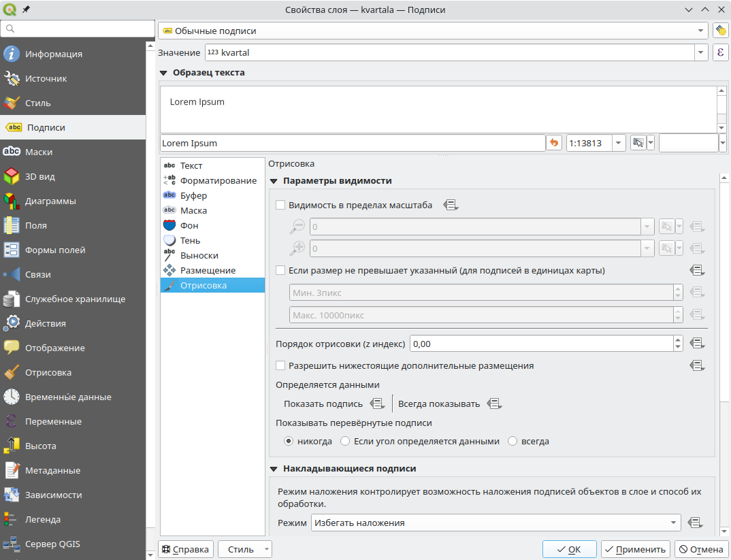Open the preview background color dropdown arrow
The width and height of the screenshot is (731, 560).
[723, 143]
